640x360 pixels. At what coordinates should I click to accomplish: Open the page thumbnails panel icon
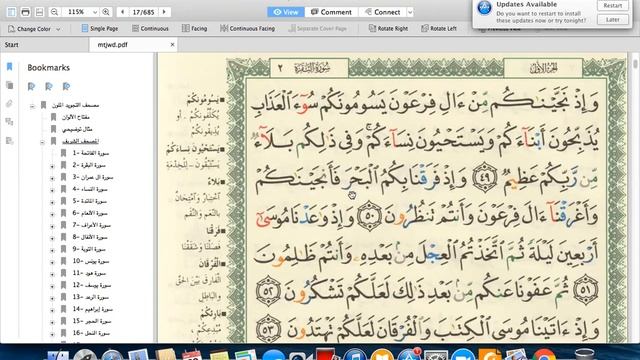(9, 85)
